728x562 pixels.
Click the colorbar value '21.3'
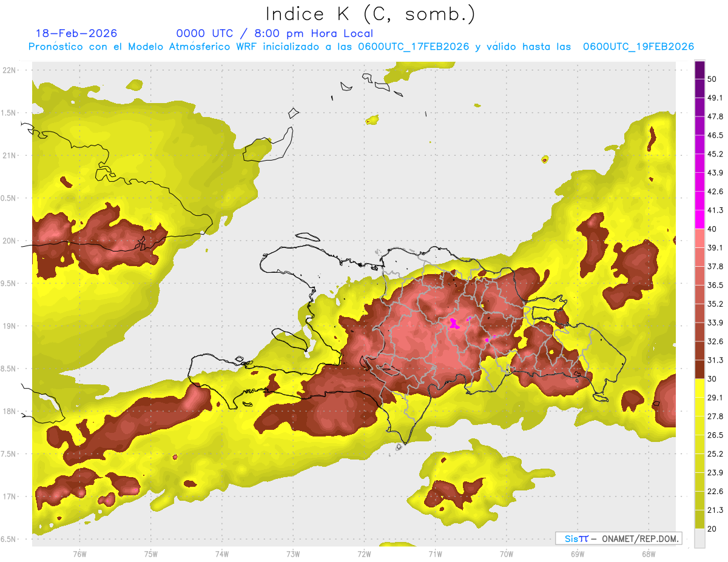tap(715, 510)
